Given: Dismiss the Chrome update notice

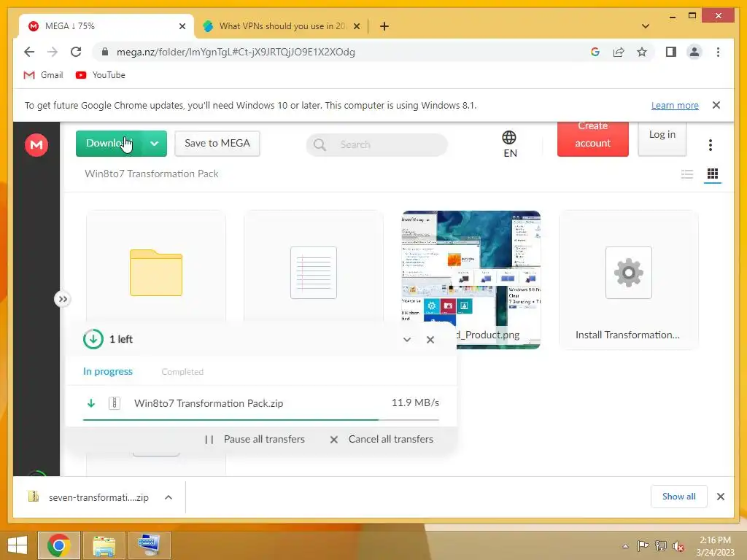Looking at the screenshot, I should click(716, 105).
